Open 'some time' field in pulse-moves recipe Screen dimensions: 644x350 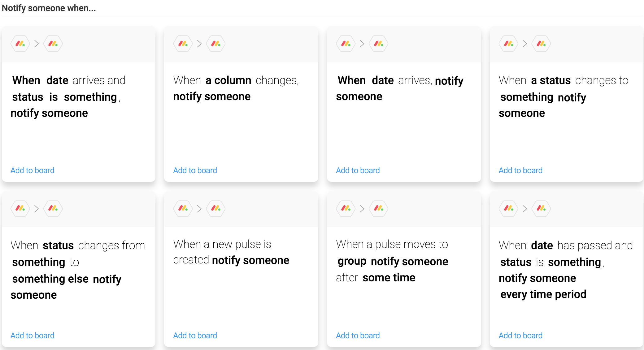389,278
